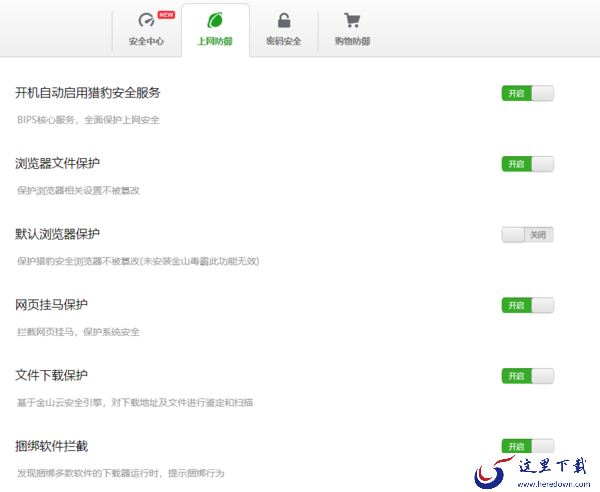Click the green leaf 上网防御 icon
600x492 pixels.
tap(215, 20)
